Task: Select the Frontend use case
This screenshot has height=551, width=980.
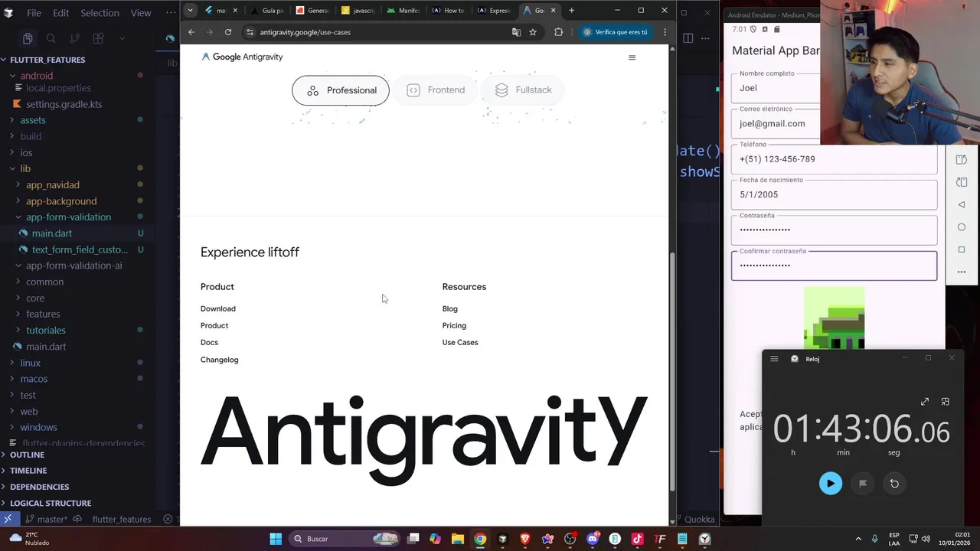Action: tap(436, 90)
